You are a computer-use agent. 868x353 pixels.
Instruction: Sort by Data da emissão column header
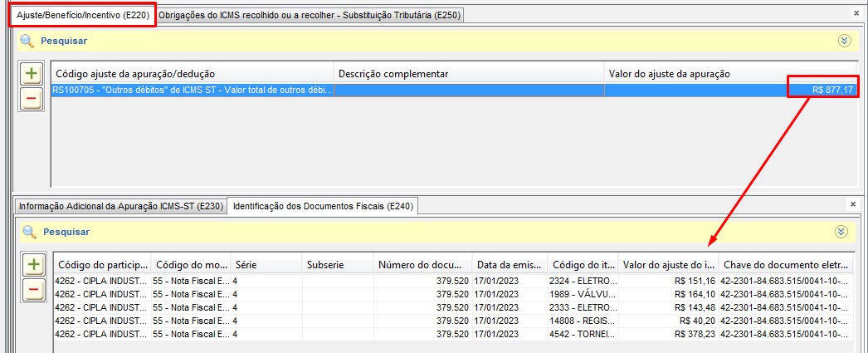[509, 265]
